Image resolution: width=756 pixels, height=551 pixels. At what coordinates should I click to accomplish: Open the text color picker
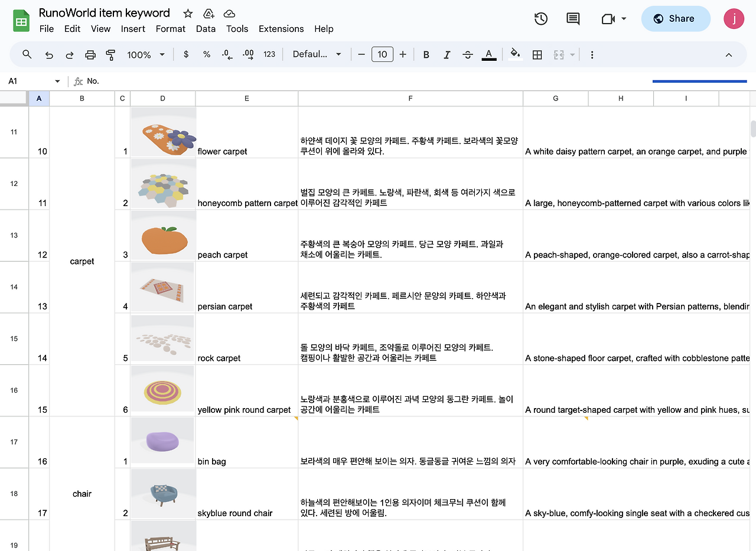(488, 54)
